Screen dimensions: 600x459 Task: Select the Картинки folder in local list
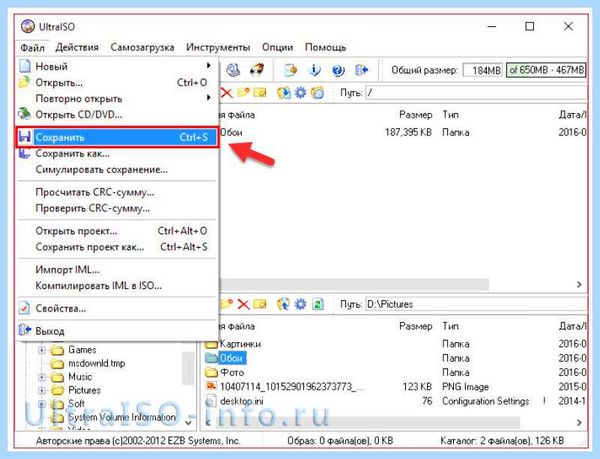240,344
